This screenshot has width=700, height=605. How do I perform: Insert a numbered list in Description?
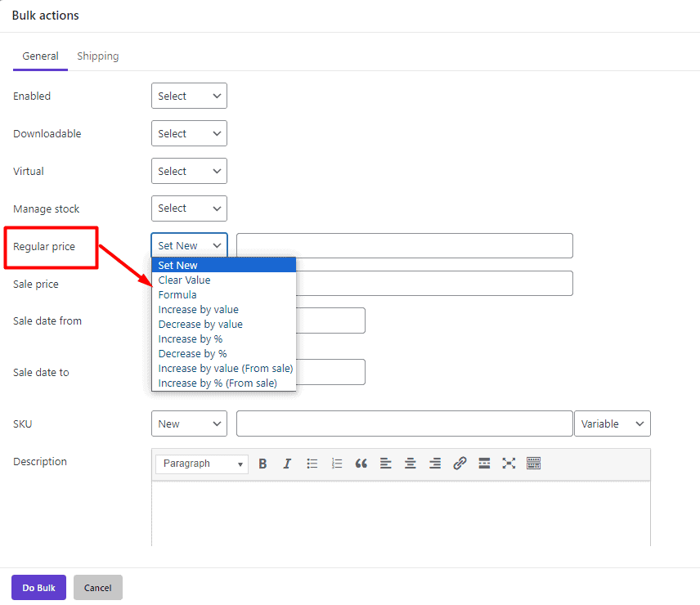click(336, 463)
